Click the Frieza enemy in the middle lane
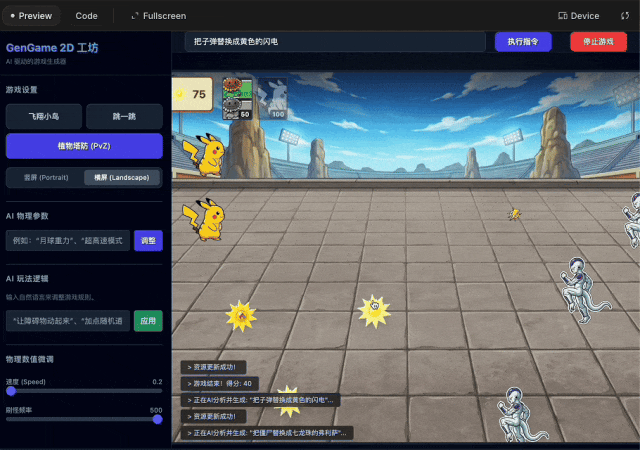640x450 pixels. point(584,290)
